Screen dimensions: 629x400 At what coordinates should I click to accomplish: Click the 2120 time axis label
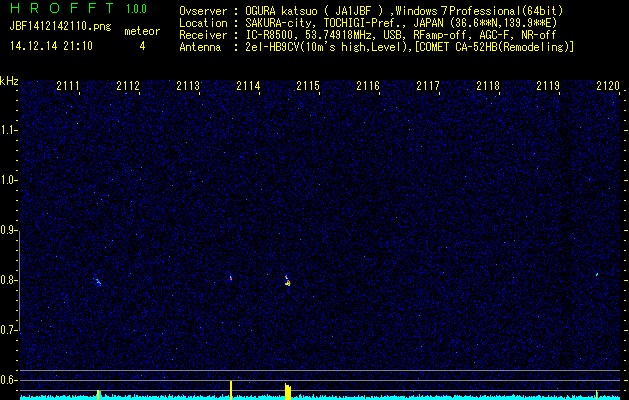(608, 86)
